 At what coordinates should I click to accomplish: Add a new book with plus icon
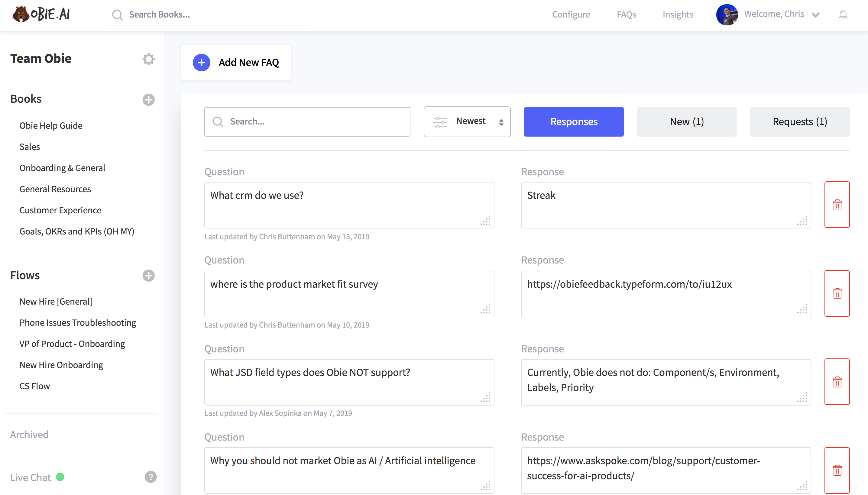pos(149,99)
